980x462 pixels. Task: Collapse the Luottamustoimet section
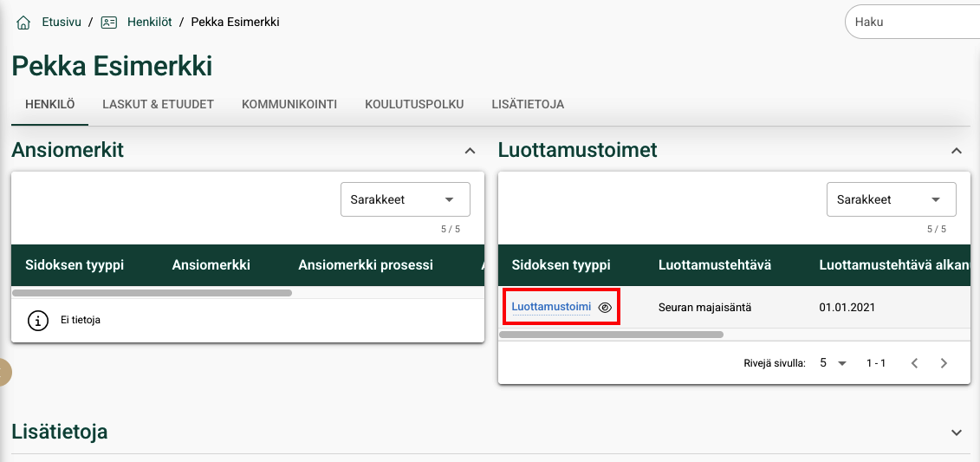(957, 151)
